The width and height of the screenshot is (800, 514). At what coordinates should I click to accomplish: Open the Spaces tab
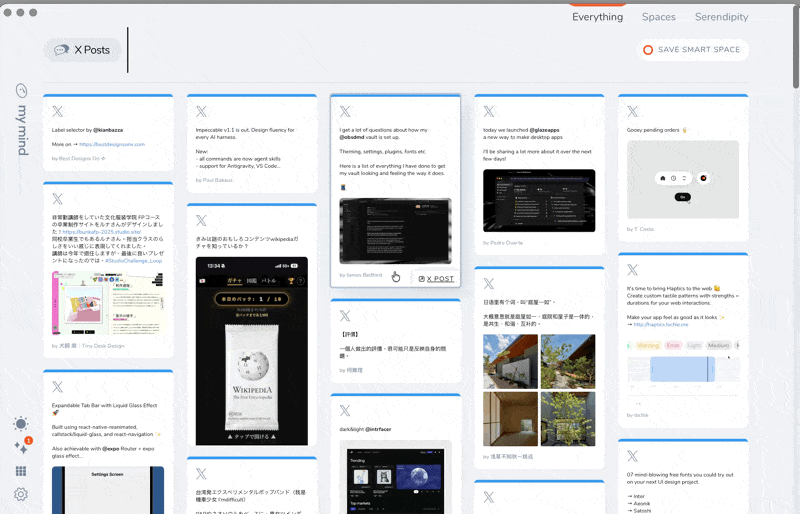pyautogui.click(x=659, y=17)
